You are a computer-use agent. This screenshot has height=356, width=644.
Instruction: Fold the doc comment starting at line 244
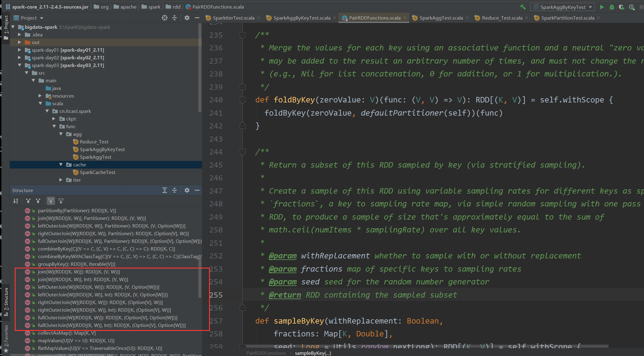click(242, 152)
